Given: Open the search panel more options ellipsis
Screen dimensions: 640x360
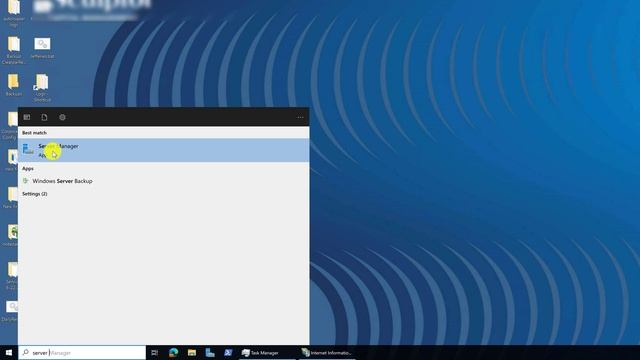Looking at the screenshot, I should click(x=300, y=118).
